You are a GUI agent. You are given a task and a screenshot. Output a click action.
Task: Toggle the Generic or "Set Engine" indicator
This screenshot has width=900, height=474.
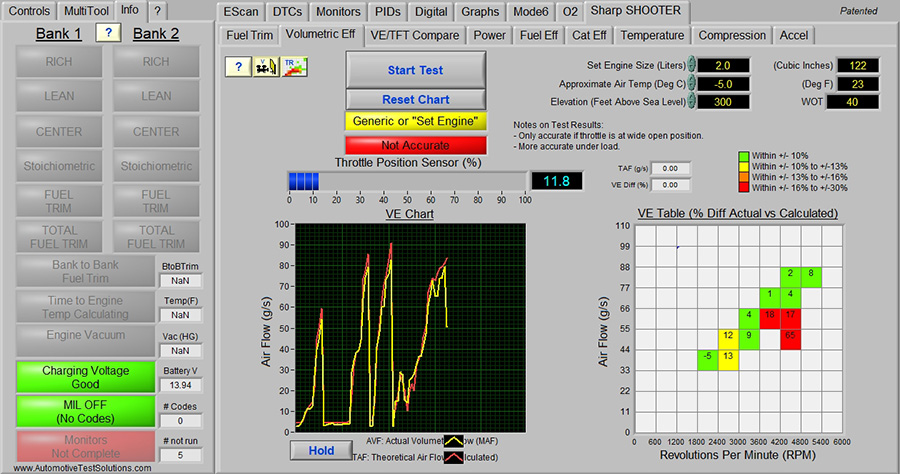pos(415,121)
